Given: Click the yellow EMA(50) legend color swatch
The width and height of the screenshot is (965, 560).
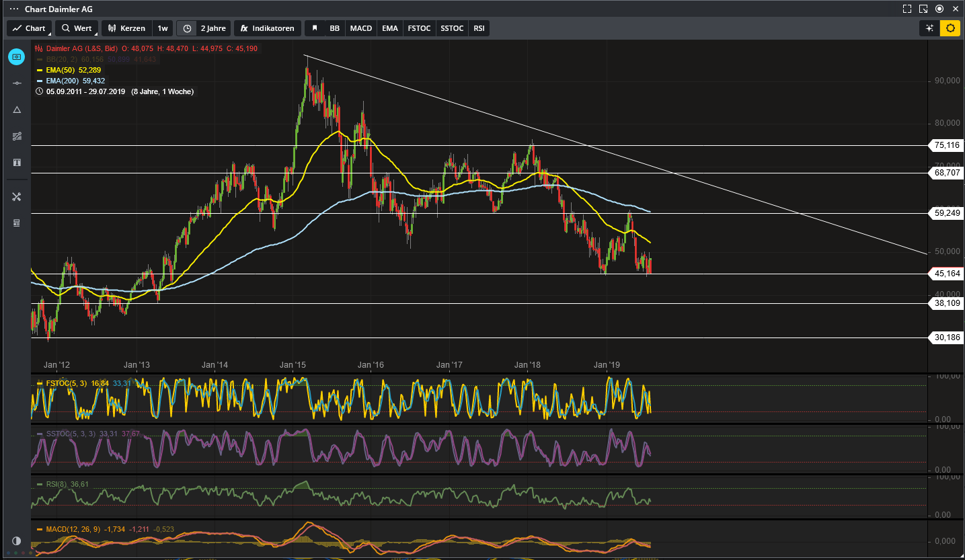Looking at the screenshot, I should [x=40, y=70].
